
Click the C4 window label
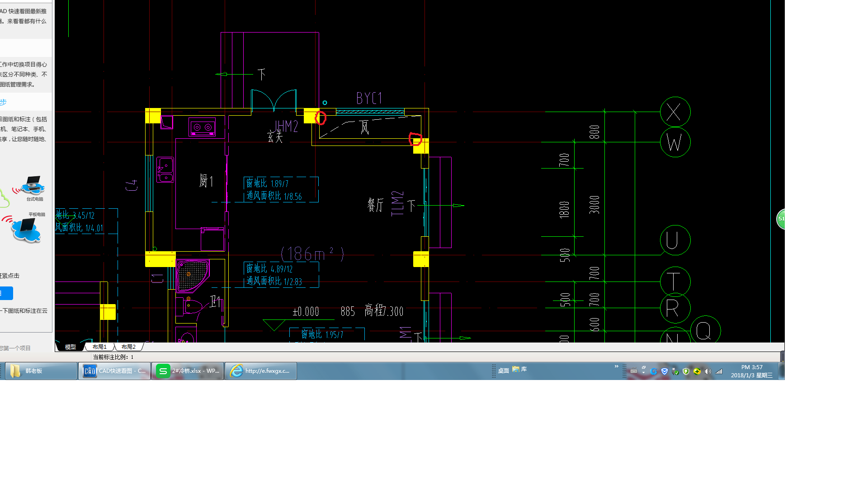coord(132,185)
